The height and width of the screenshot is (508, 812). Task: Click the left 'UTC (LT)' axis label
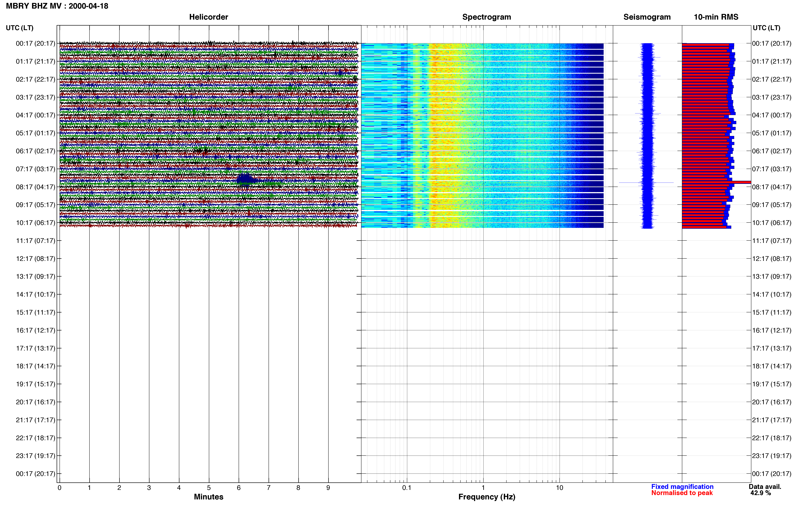[x=19, y=28]
